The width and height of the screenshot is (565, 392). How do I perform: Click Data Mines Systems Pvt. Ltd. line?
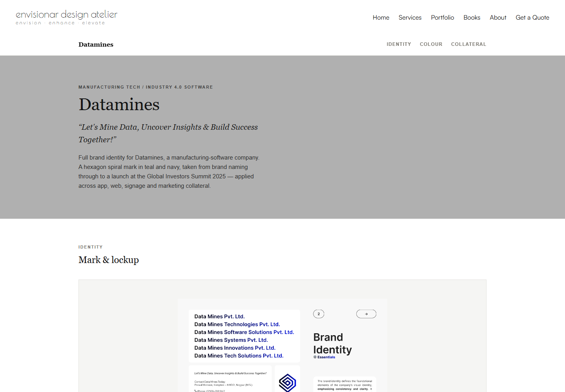pos(231,340)
